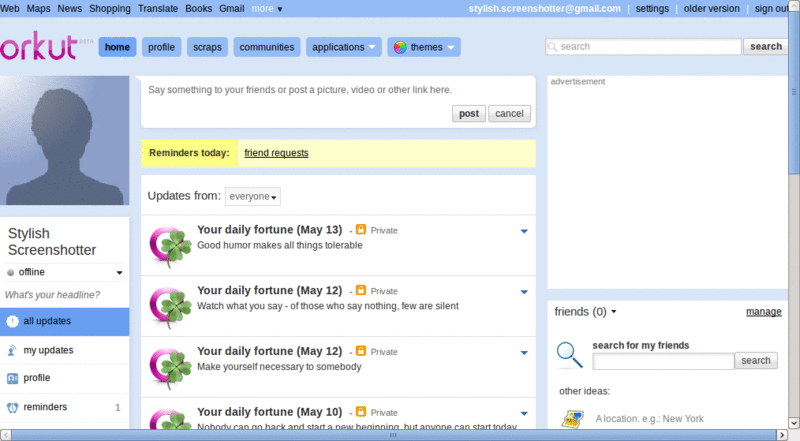The image size is (800, 441).
Task: Click the orkut logo
Action: [39, 46]
